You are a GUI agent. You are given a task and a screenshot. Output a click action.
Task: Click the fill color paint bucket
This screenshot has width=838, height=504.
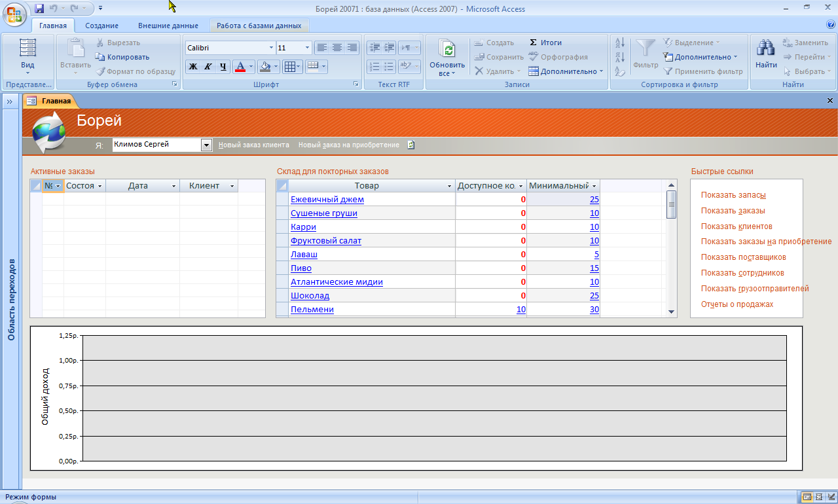point(264,66)
